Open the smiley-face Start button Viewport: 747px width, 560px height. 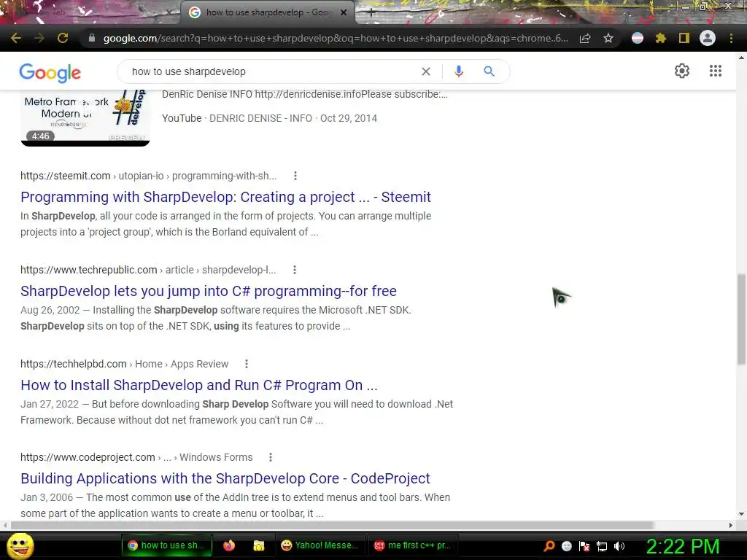click(x=20, y=545)
